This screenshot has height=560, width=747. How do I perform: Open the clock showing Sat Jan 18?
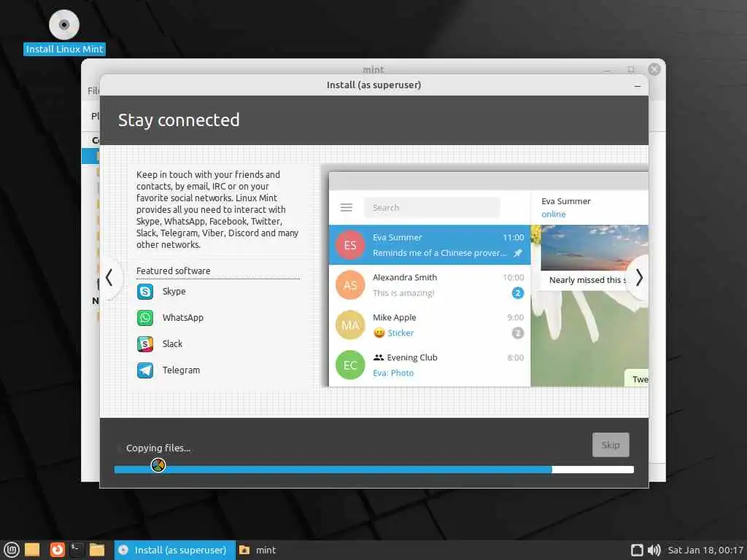click(705, 550)
